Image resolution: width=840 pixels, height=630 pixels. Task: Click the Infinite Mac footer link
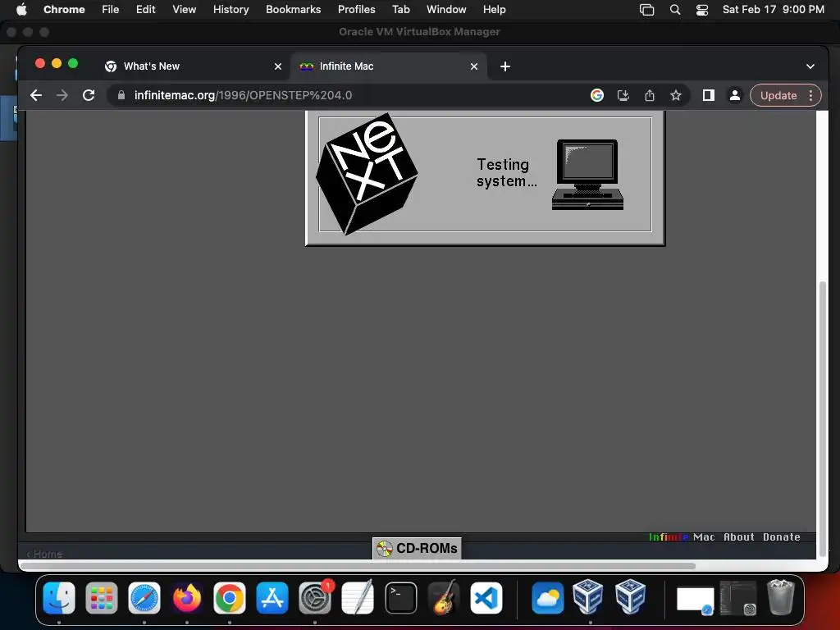[x=682, y=536]
